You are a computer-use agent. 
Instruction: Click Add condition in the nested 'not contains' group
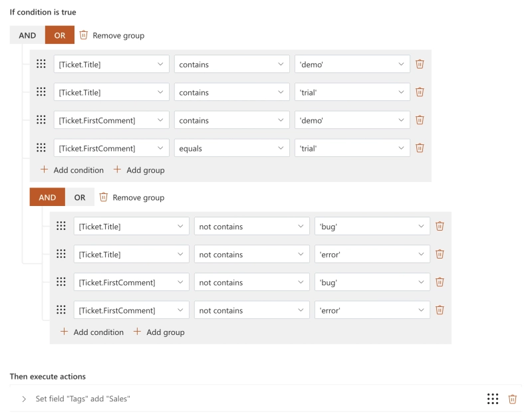coord(92,332)
